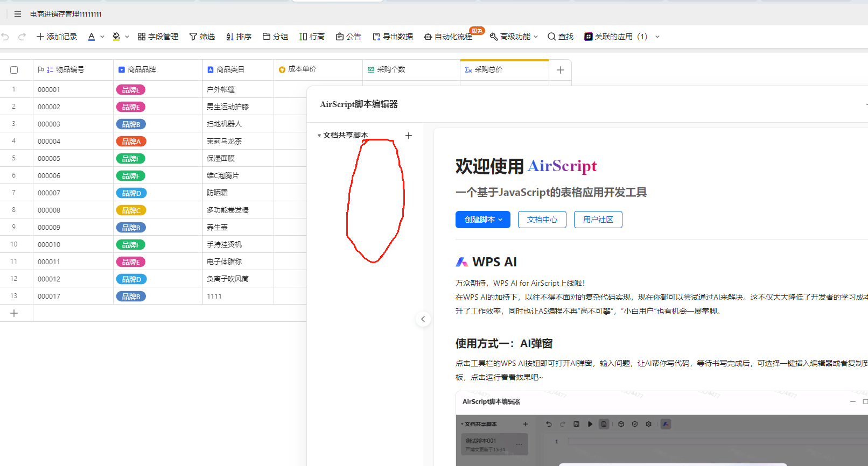
Task: Click the 品牌A tag in row 4
Action: (131, 142)
